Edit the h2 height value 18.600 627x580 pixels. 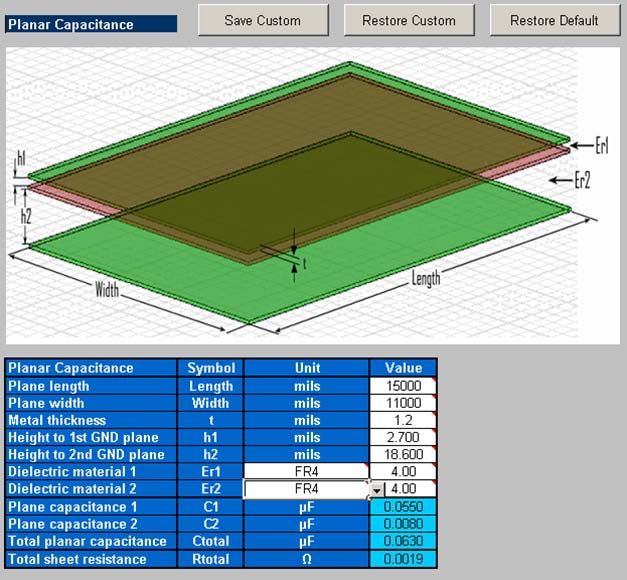403,454
